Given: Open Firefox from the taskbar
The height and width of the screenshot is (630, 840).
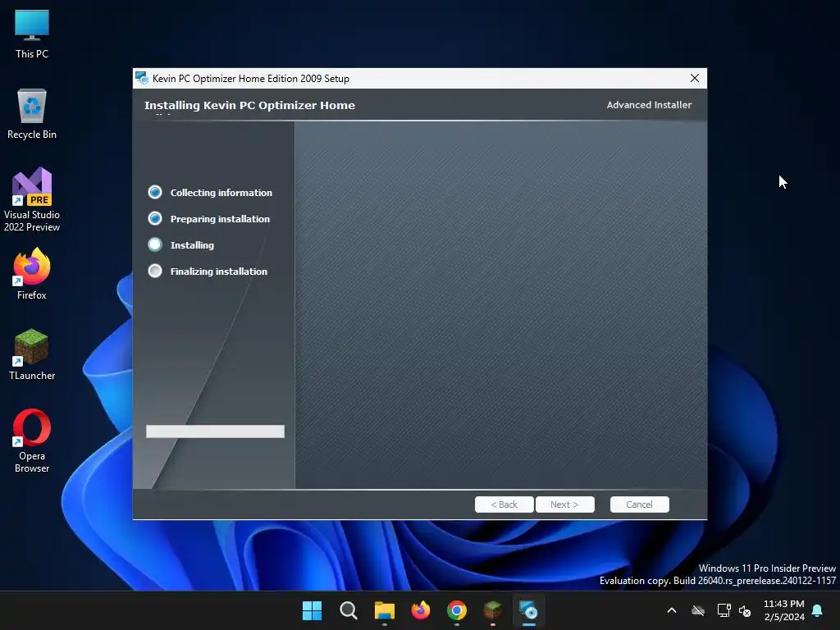Looking at the screenshot, I should (421, 610).
